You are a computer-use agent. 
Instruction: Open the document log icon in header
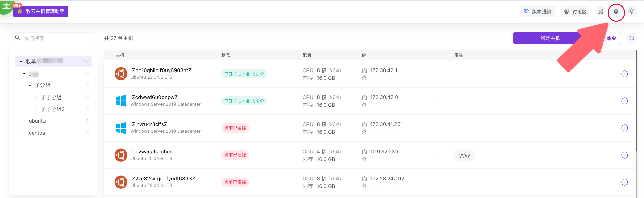[600, 11]
